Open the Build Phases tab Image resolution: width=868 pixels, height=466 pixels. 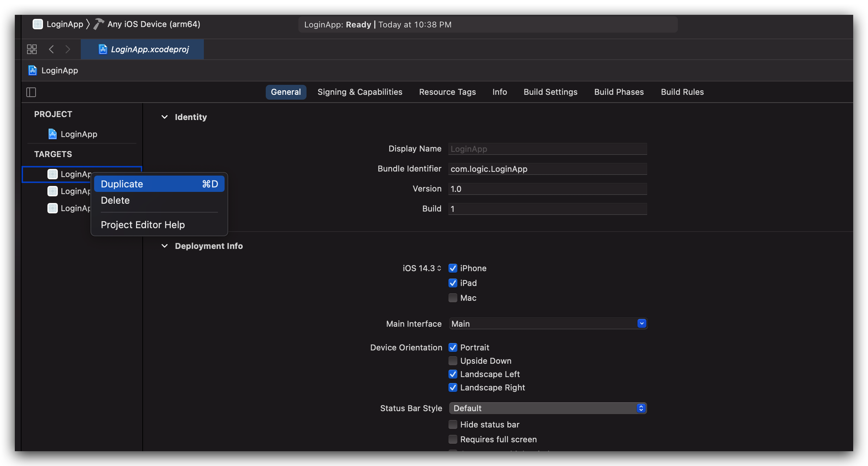pos(619,92)
